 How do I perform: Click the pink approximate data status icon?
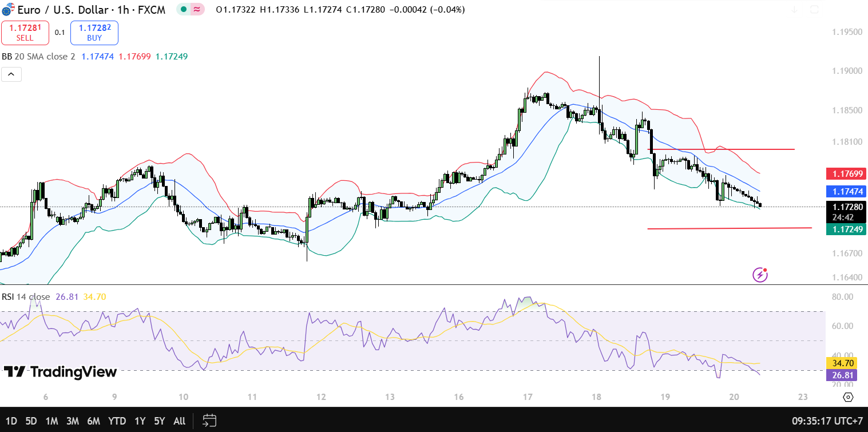tap(197, 10)
